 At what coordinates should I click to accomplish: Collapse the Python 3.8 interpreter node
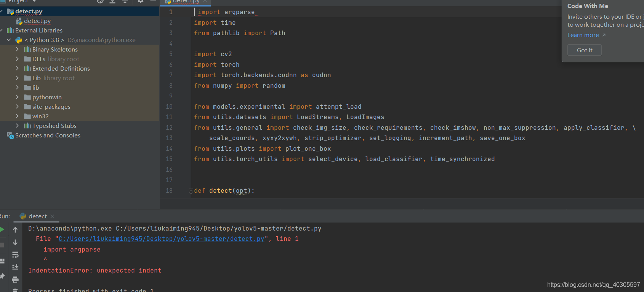9,40
